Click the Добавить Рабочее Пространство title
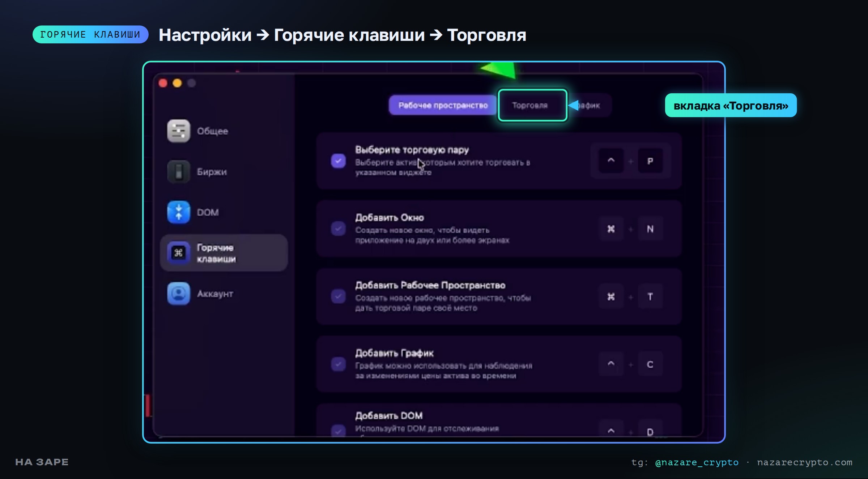 pyautogui.click(x=430, y=285)
